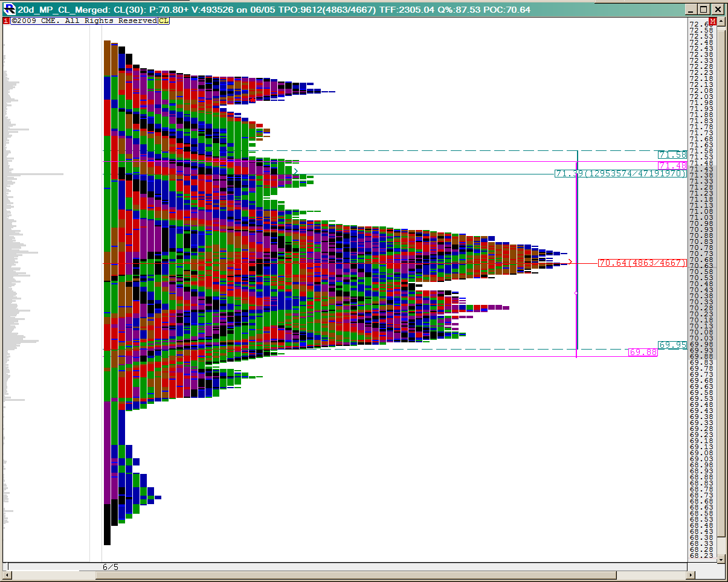Click the teal 71.58 value area label
The height and width of the screenshot is (582, 728).
[x=672, y=155]
